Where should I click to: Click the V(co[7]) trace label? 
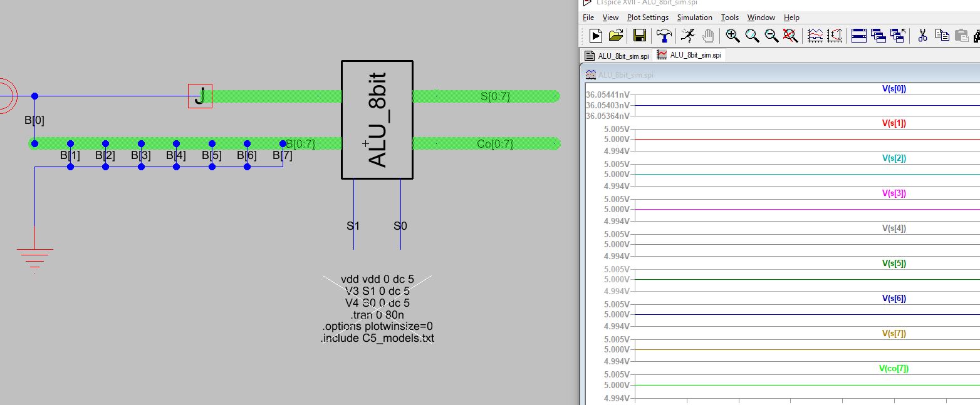pyautogui.click(x=894, y=369)
